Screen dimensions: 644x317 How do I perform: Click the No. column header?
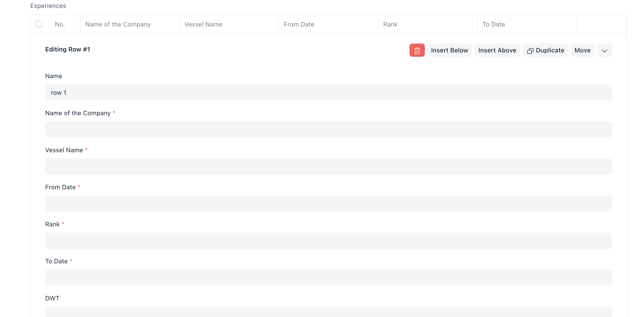[60, 24]
